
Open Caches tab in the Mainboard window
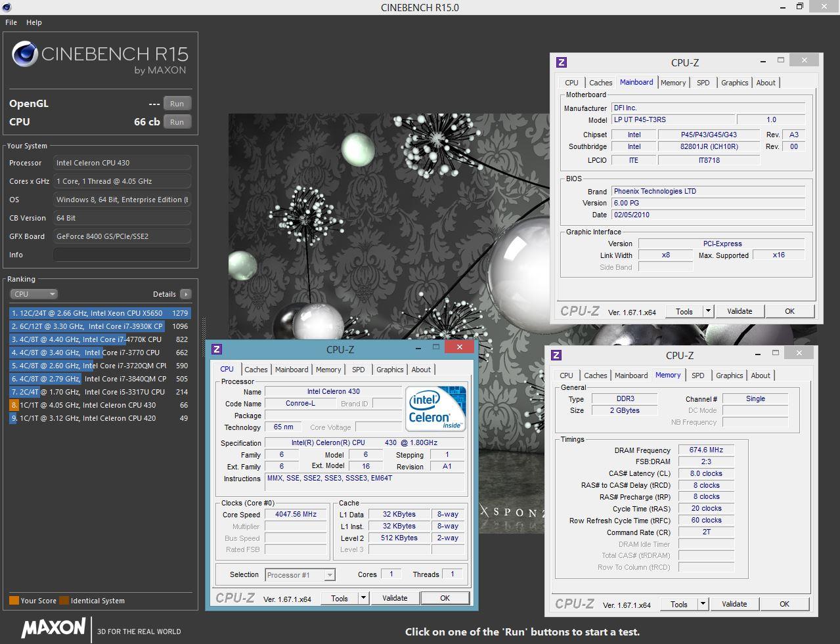pos(600,83)
